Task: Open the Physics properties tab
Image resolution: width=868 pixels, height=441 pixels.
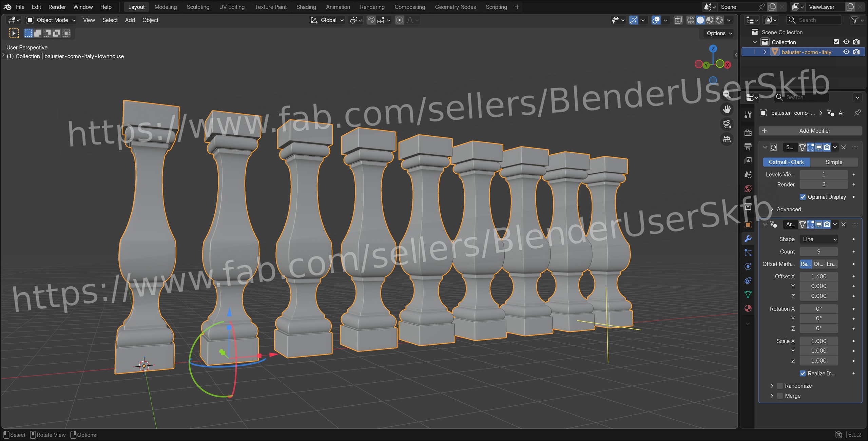Action: tap(748, 266)
